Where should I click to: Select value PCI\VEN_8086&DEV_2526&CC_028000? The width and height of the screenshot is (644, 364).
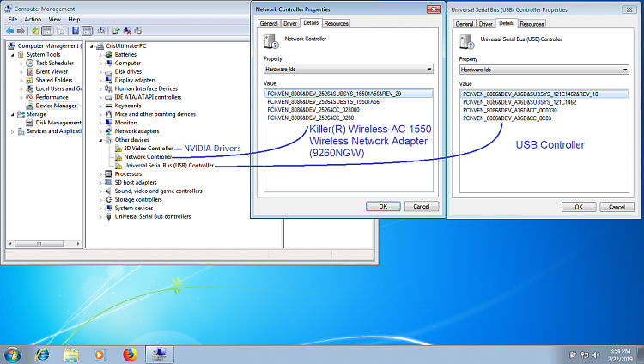(x=313, y=110)
